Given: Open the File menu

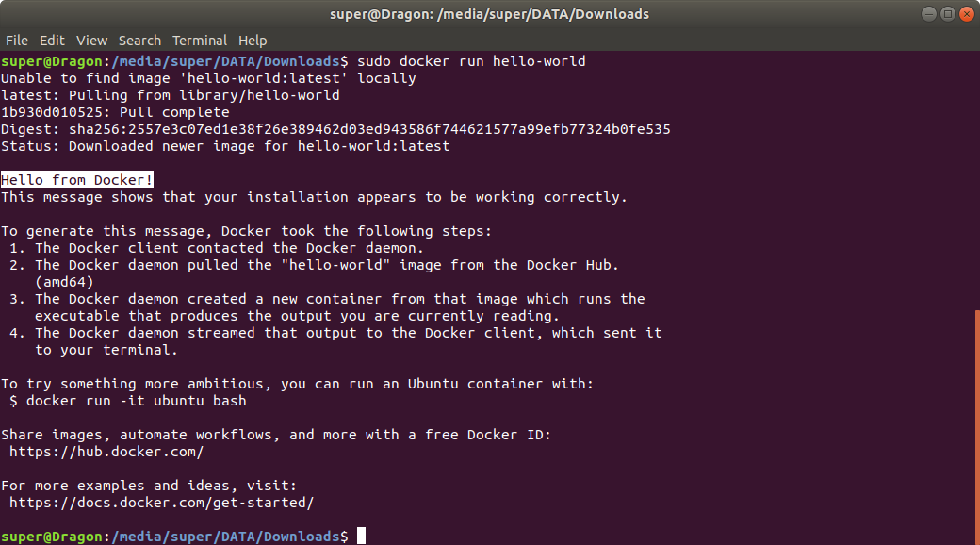Looking at the screenshot, I should click(17, 40).
